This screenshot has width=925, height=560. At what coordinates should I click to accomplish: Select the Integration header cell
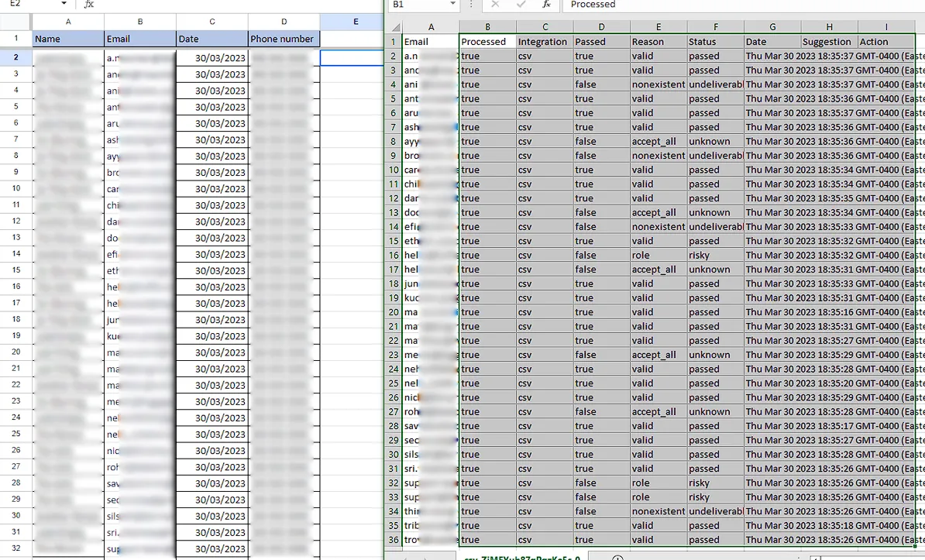pos(545,42)
